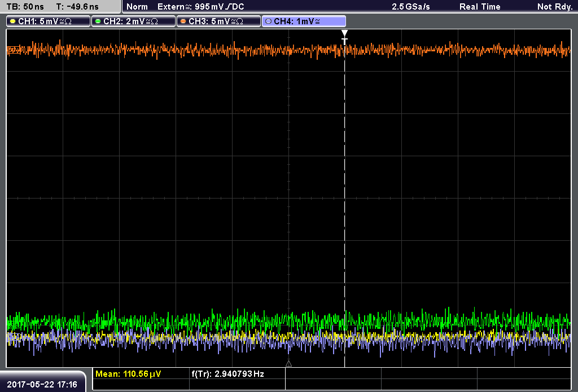Image resolution: width=578 pixels, height=392 pixels.
Task: Select the CH3 5 mV channel tab
Action: pos(218,21)
